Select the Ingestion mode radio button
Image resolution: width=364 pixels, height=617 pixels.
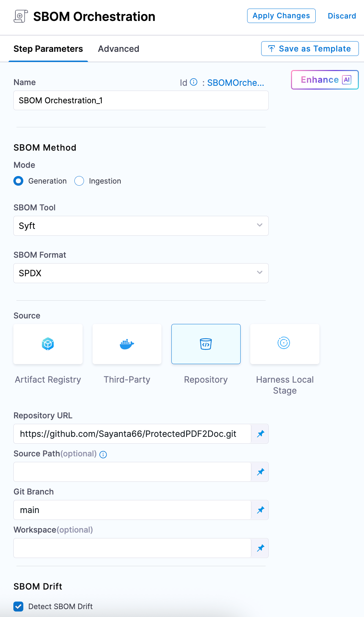pos(79,181)
